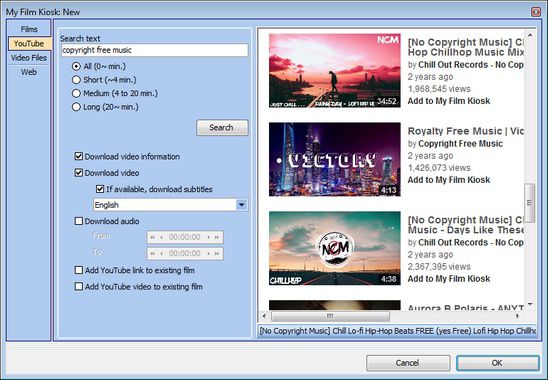The width and height of the screenshot is (548, 380).
Task: Confirm with the OK button
Action: pyautogui.click(x=497, y=363)
